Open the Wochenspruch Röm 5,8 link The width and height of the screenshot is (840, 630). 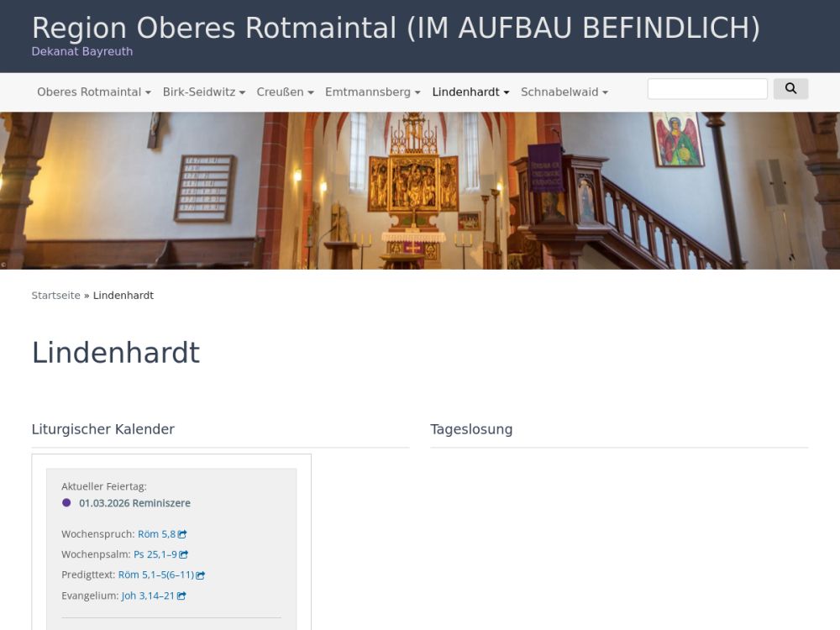pyautogui.click(x=156, y=534)
